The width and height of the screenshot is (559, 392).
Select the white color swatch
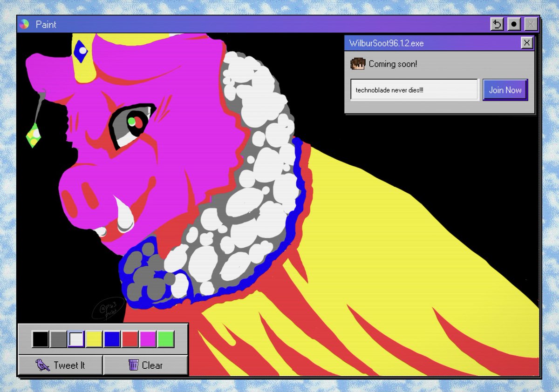tap(76, 339)
